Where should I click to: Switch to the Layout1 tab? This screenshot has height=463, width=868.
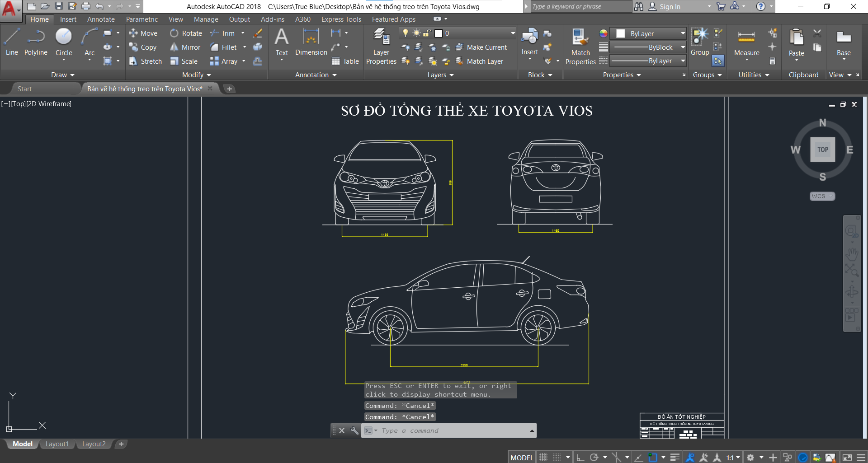57,444
